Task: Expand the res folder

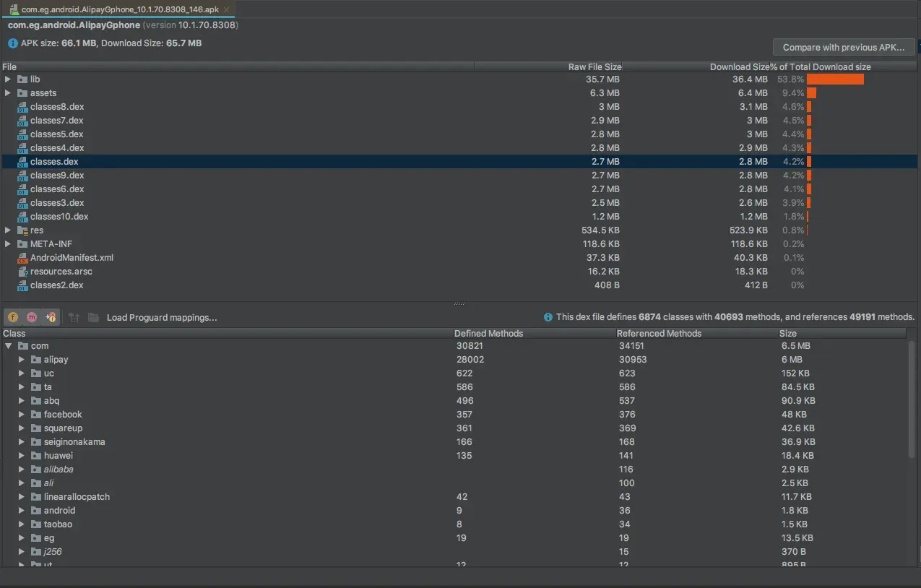Action: (8, 230)
